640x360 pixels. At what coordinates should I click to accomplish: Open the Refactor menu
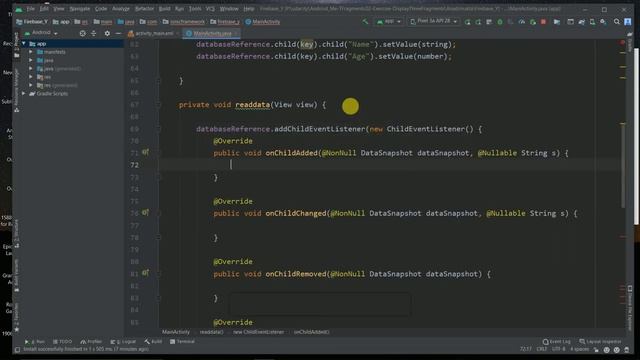[144, 9]
